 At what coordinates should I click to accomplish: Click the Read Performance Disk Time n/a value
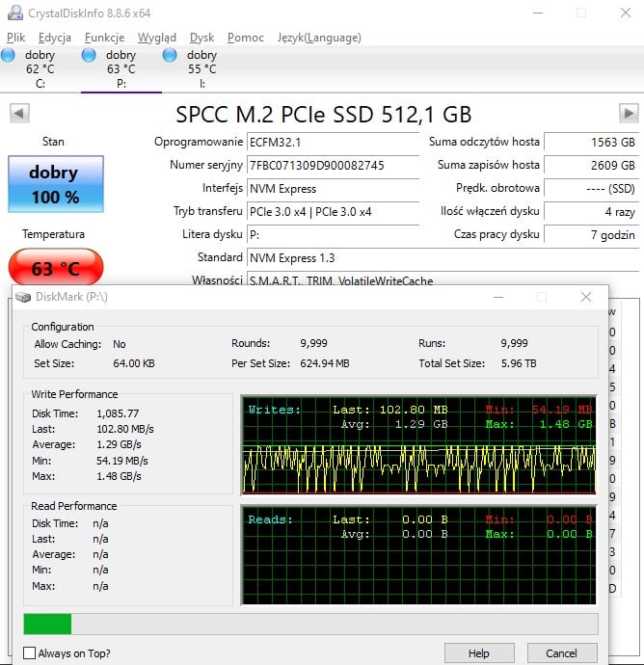pyautogui.click(x=100, y=523)
